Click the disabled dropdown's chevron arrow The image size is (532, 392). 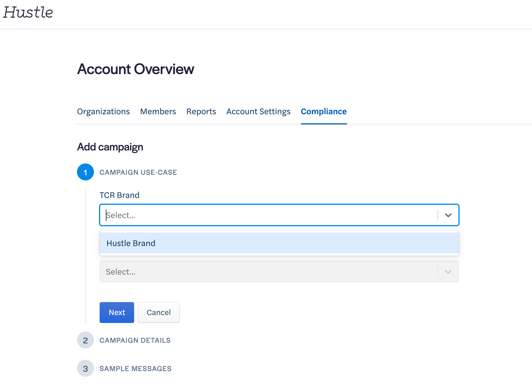(448, 272)
